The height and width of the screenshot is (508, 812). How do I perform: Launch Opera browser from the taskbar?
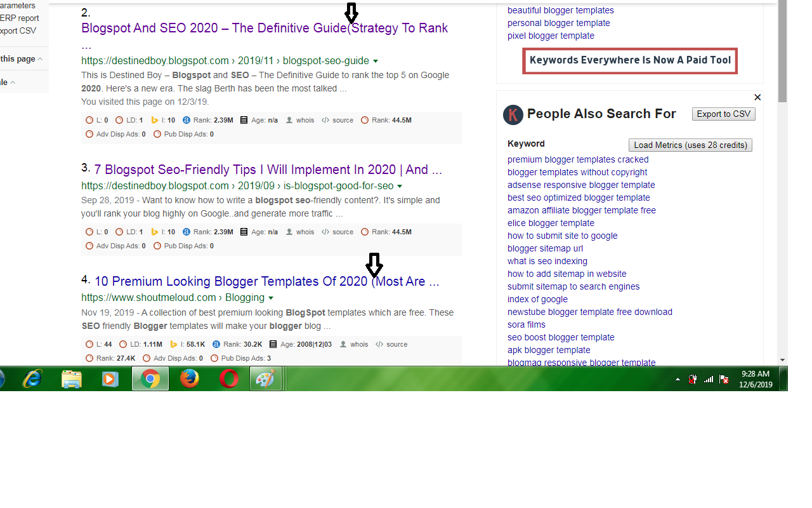[228, 379]
